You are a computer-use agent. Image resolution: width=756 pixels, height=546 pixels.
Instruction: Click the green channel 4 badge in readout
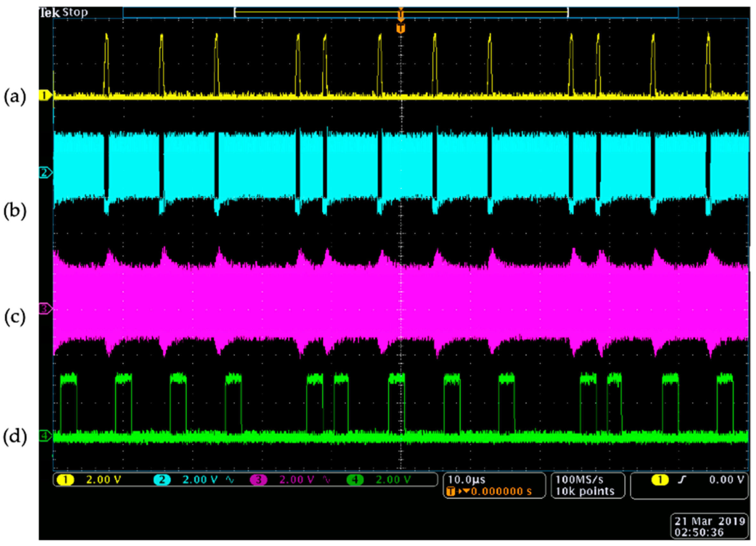click(355, 480)
